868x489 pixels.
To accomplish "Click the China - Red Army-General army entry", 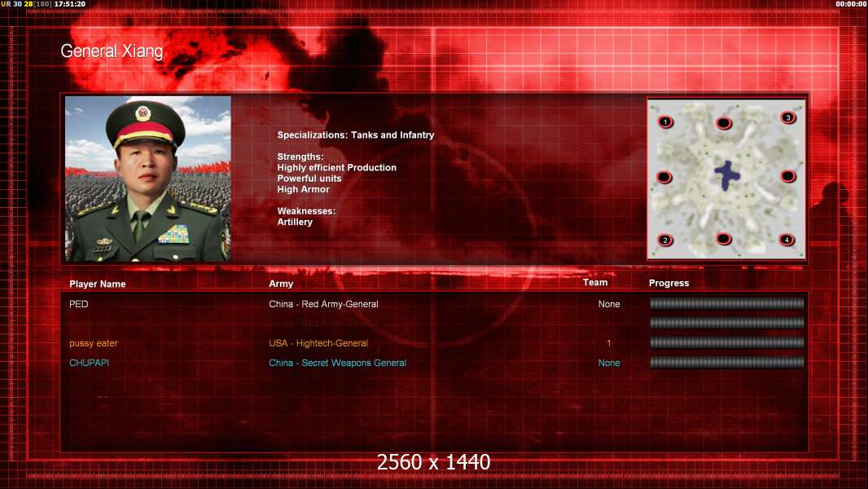I will pyautogui.click(x=323, y=304).
